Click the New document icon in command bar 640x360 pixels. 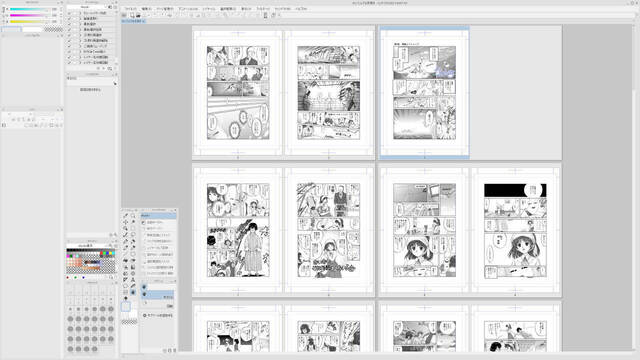(132, 15)
